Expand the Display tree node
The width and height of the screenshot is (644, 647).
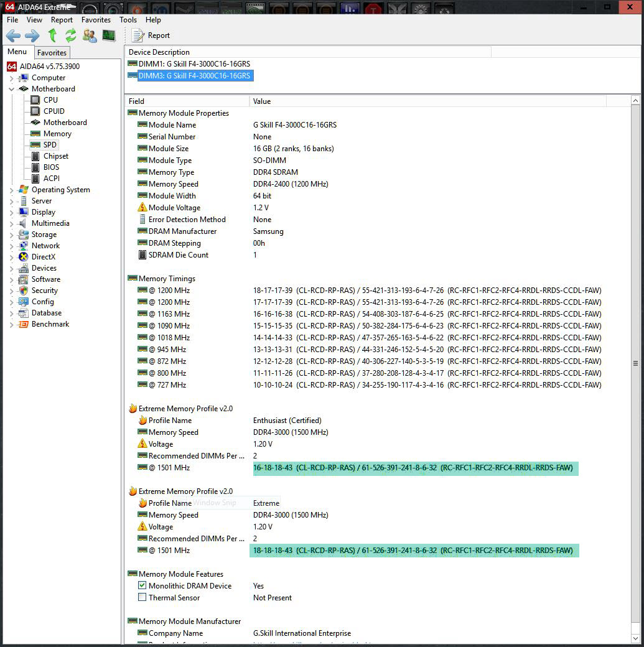click(12, 213)
